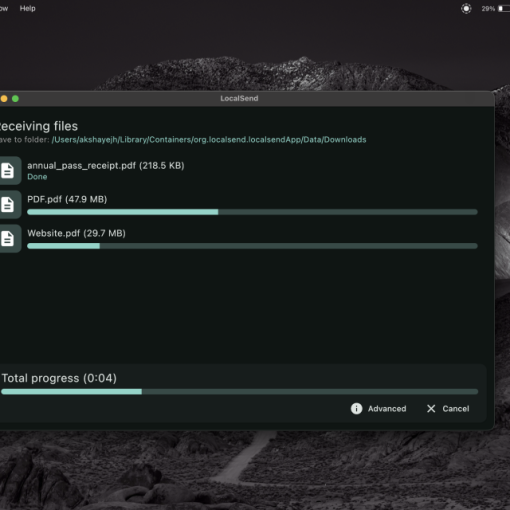Click the Total progress bar

pos(239,392)
